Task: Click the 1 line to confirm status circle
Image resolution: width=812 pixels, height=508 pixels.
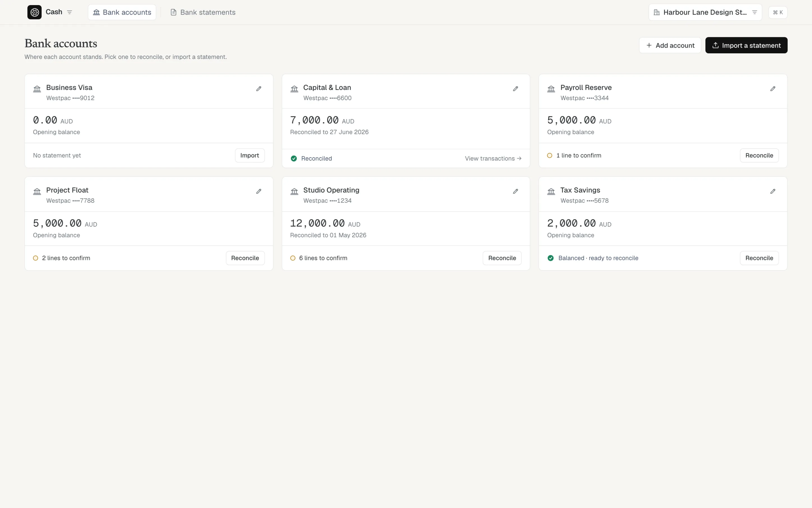Action: pyautogui.click(x=550, y=155)
